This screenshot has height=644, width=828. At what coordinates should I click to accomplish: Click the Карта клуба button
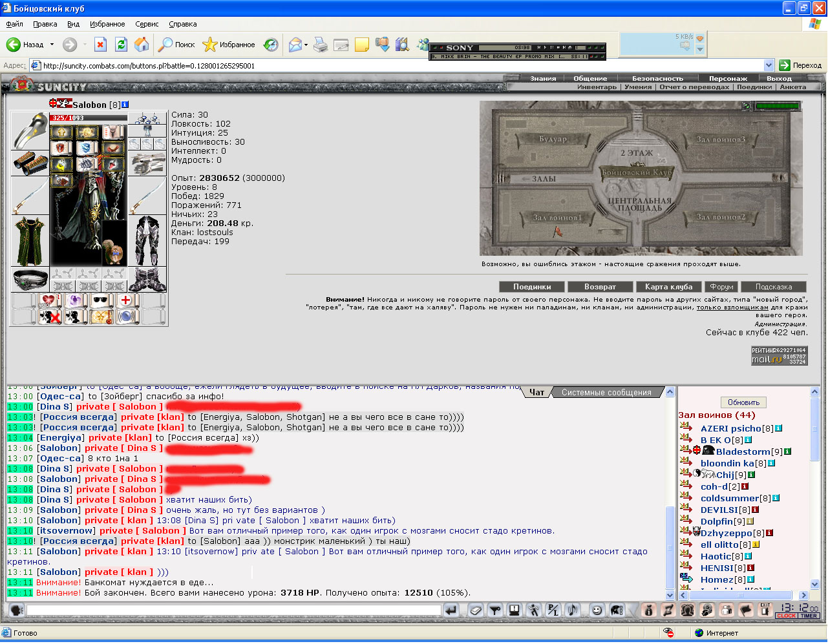click(x=668, y=287)
